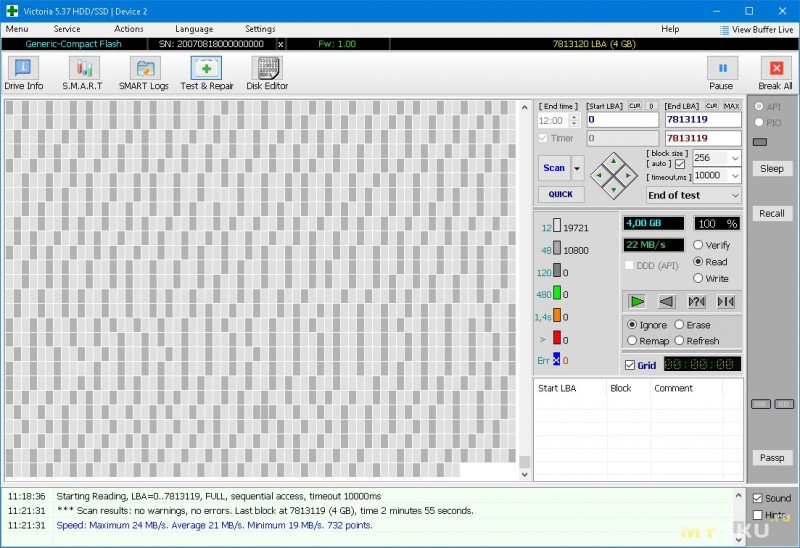800x548 pixels.
Task: Click the Start LBA input field
Action: 621,120
